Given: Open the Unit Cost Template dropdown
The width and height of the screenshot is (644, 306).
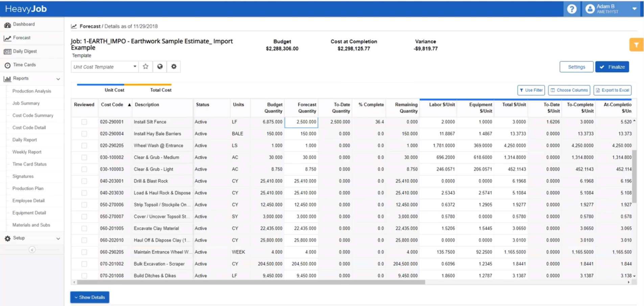Looking at the screenshot, I should point(135,67).
